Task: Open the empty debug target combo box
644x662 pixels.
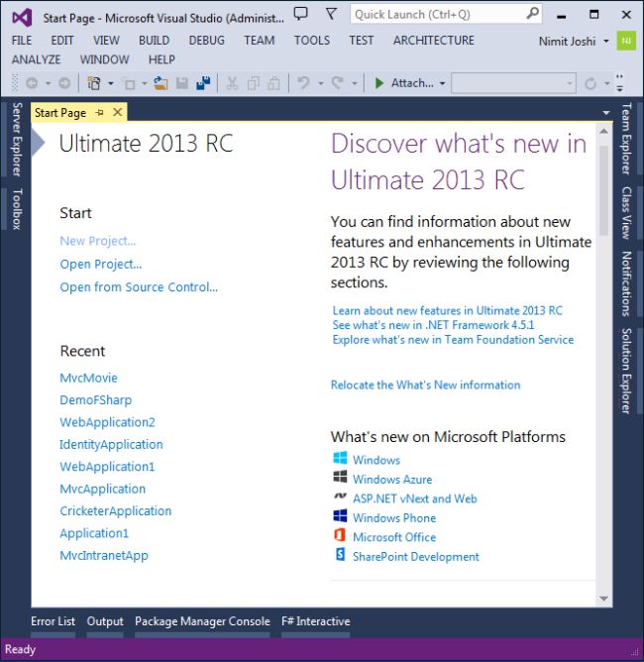Action: pos(513,83)
